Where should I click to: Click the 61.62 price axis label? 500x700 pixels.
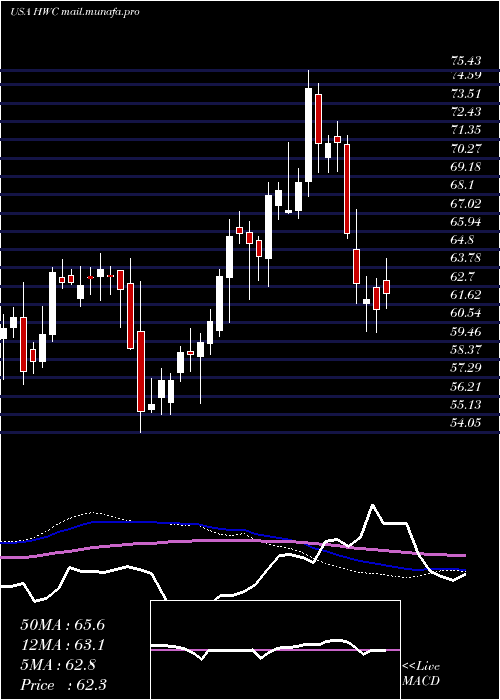pyautogui.click(x=466, y=295)
